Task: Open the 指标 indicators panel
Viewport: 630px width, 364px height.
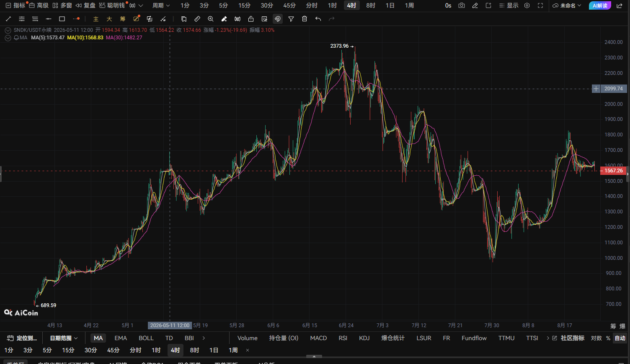Action: click(x=16, y=5)
